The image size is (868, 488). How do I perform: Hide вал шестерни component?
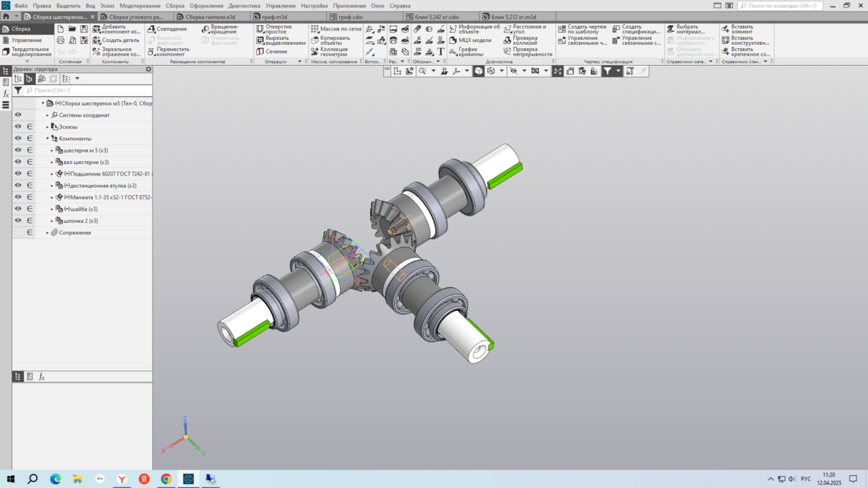[18, 162]
